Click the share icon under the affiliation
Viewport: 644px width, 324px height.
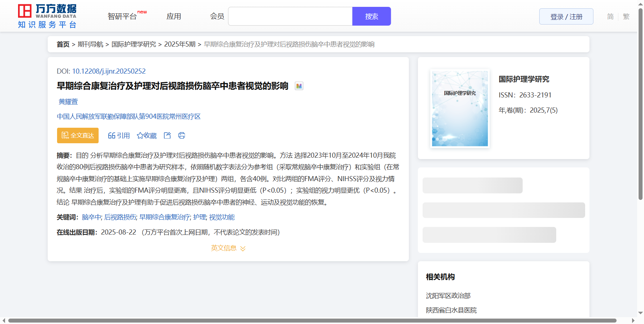point(167,135)
